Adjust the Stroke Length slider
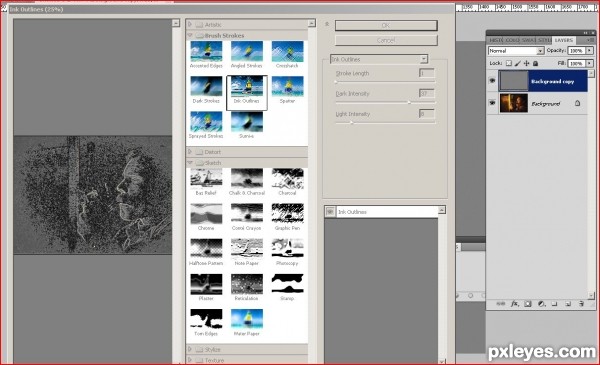The image size is (600, 365). [336, 81]
